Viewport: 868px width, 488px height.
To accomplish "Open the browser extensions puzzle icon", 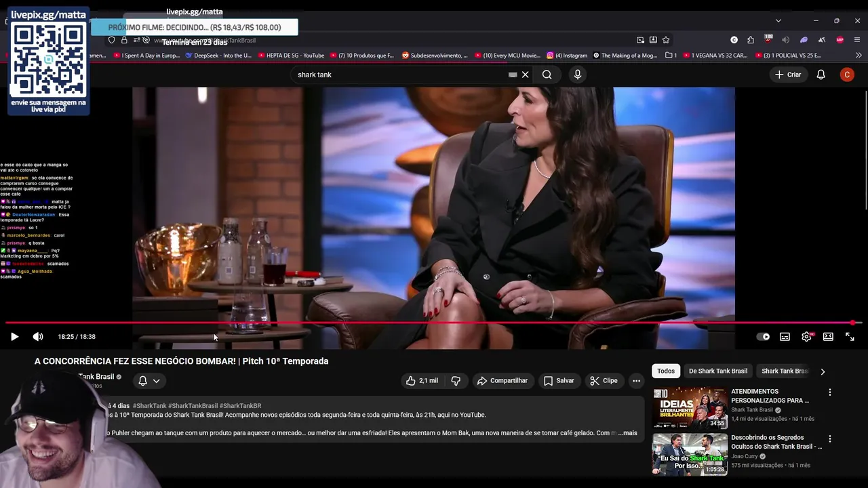I will click(x=751, y=40).
